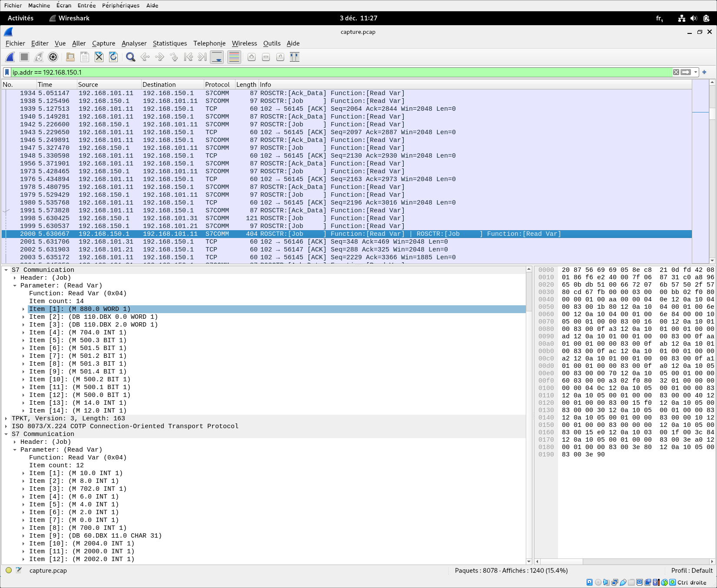The height and width of the screenshot is (588, 717).
Task: Expand the first Header: (Job) node
Action: click(x=15, y=278)
